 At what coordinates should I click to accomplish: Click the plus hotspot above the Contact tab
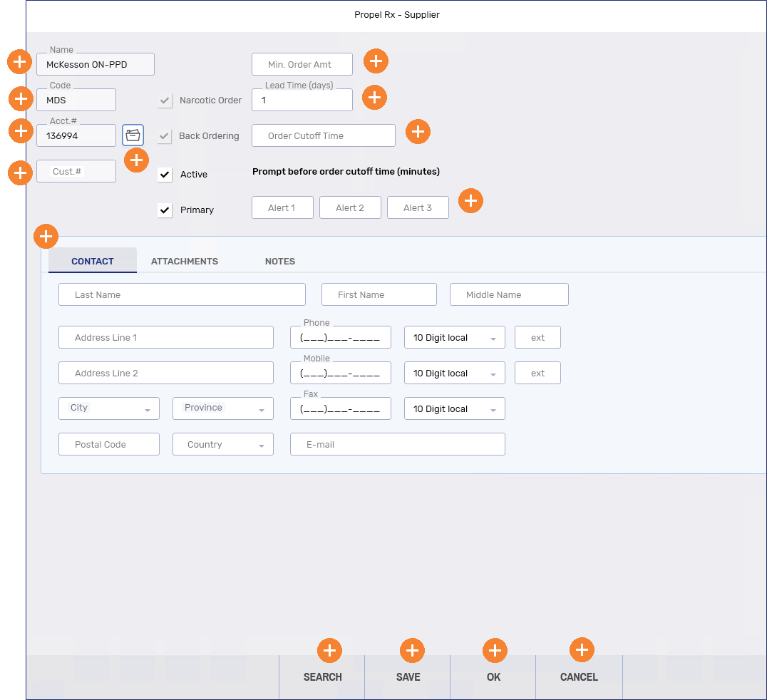pyautogui.click(x=46, y=236)
